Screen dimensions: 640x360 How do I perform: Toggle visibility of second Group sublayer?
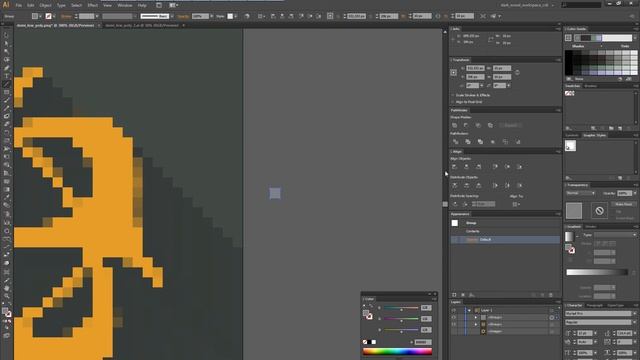[453, 324]
